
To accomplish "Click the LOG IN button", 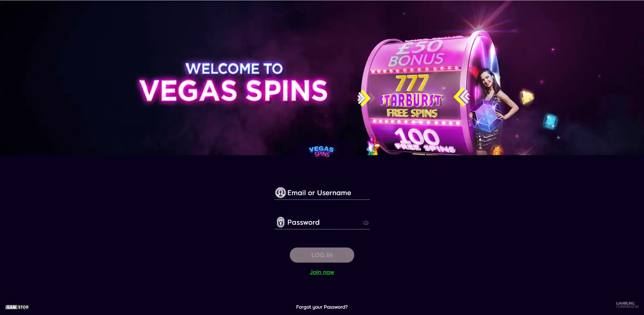I will pos(322,255).
